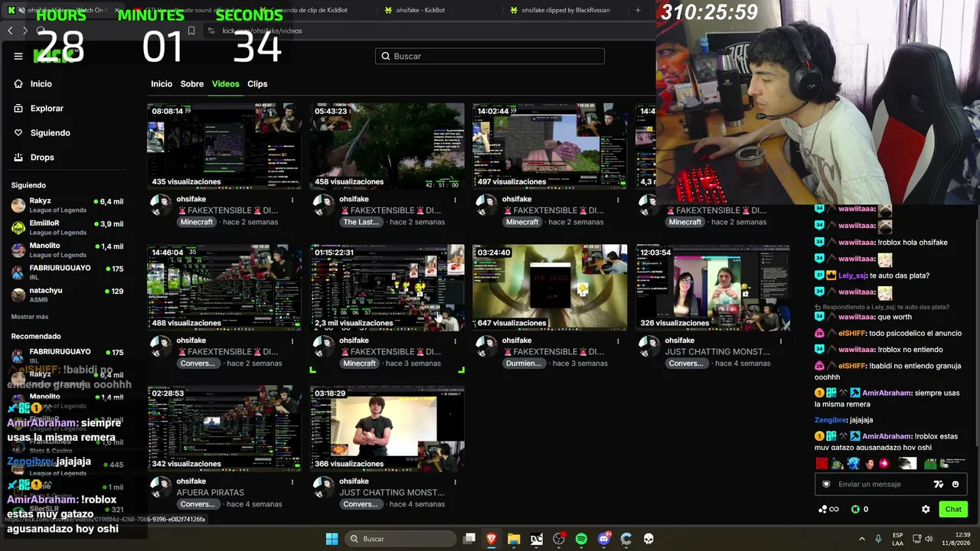Open the Kick sidebar hamburger menu
The height and width of the screenshot is (551, 980).
(x=18, y=56)
